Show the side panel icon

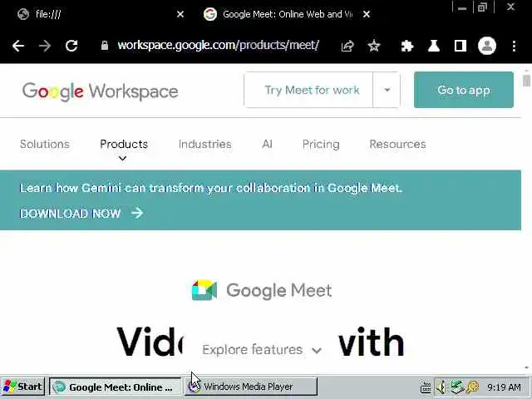point(460,46)
